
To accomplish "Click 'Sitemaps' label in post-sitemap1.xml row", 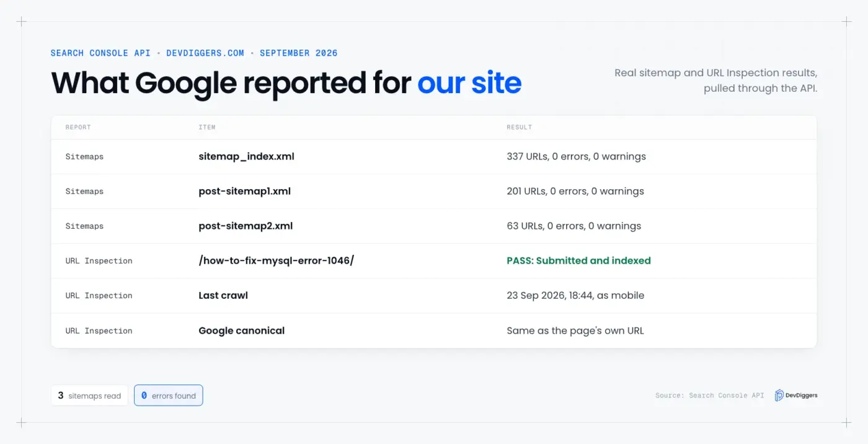I will pos(84,191).
